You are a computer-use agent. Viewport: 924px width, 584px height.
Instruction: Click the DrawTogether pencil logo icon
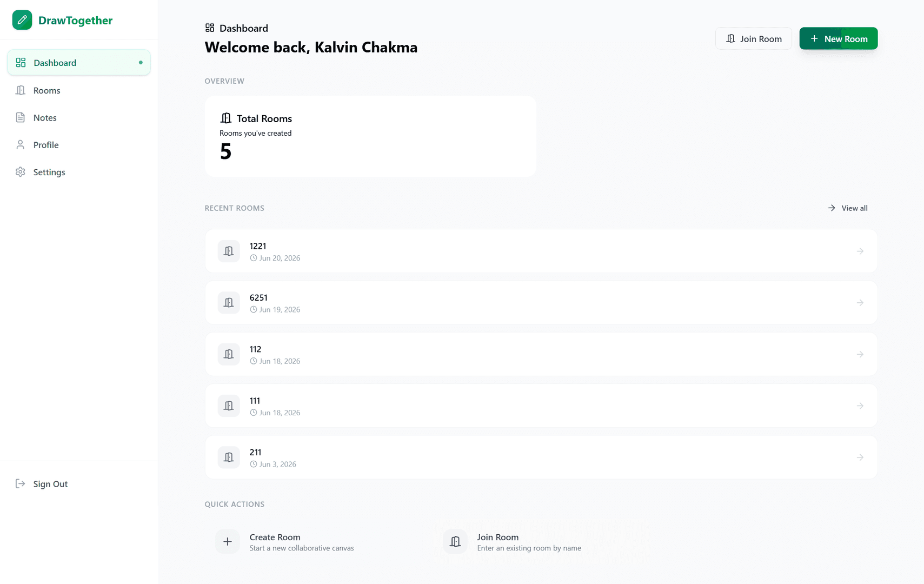point(22,20)
